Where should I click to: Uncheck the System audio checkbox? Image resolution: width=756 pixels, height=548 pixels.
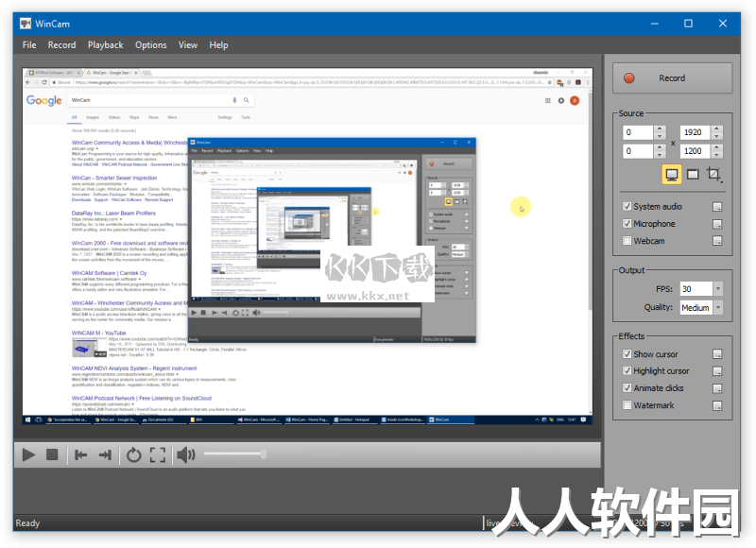pyautogui.click(x=627, y=206)
